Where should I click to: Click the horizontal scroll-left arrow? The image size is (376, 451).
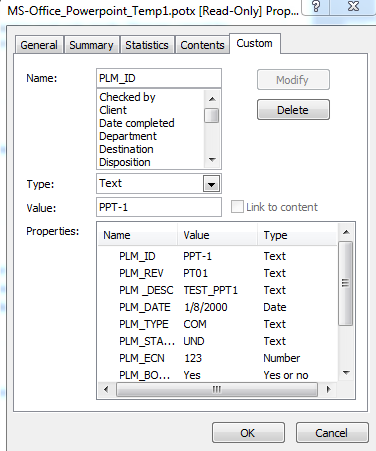(x=106, y=389)
